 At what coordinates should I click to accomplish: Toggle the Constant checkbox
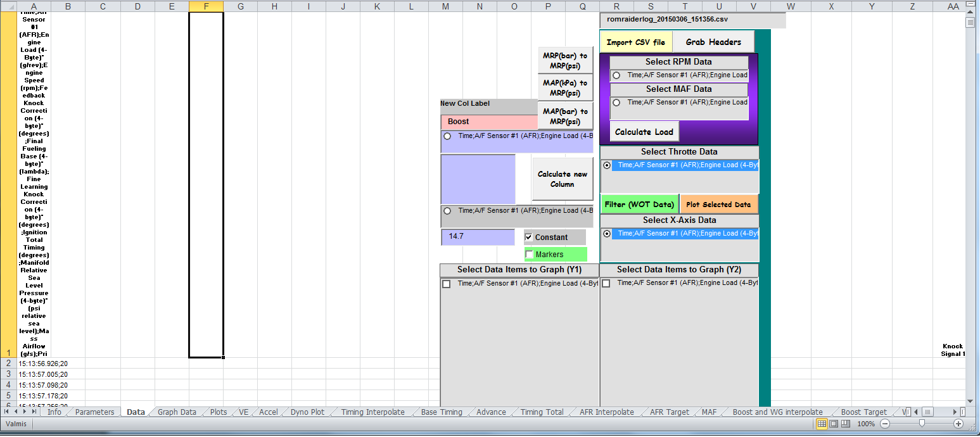click(x=529, y=237)
